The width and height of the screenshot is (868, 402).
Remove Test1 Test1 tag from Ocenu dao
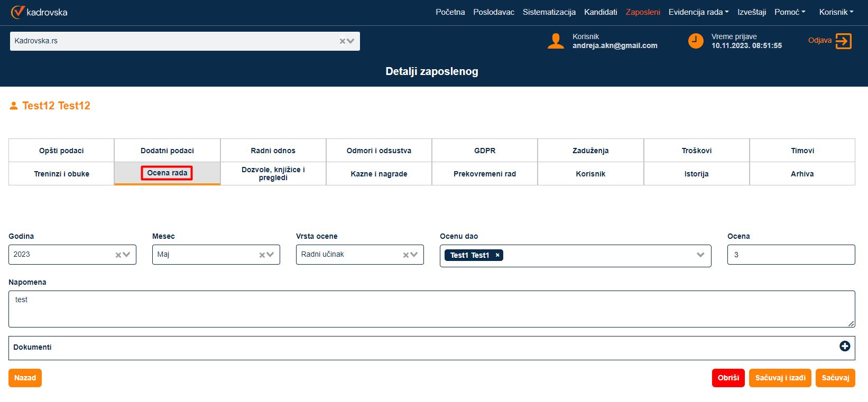click(497, 255)
